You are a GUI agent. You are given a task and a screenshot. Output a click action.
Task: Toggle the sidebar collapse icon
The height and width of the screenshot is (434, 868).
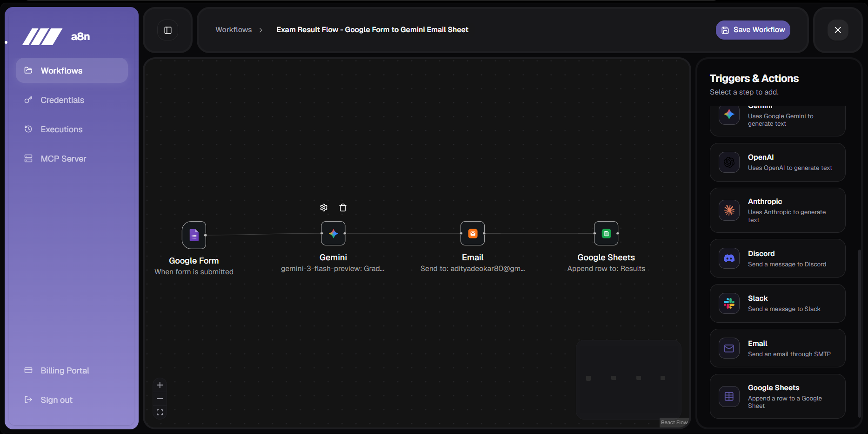(168, 30)
